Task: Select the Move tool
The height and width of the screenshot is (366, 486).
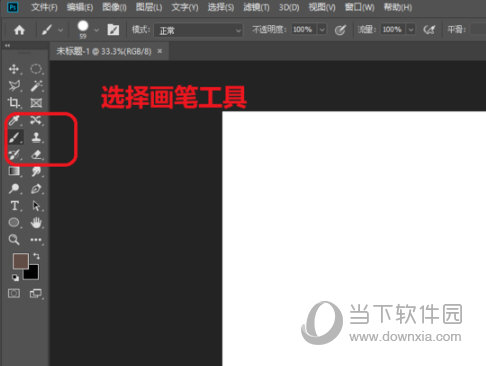Action: [x=14, y=69]
